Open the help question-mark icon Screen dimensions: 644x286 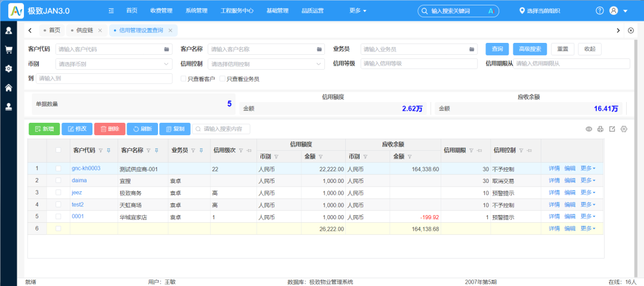pos(600,11)
